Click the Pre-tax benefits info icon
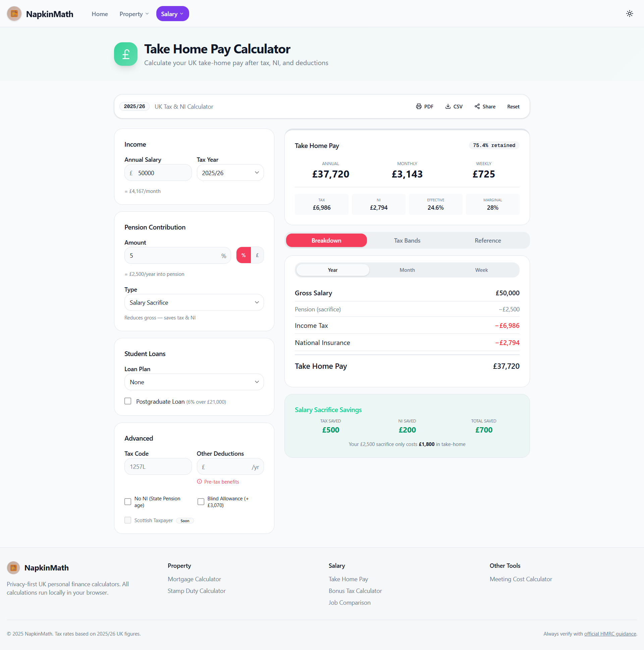Screen dimensions: 644x650 199,482
